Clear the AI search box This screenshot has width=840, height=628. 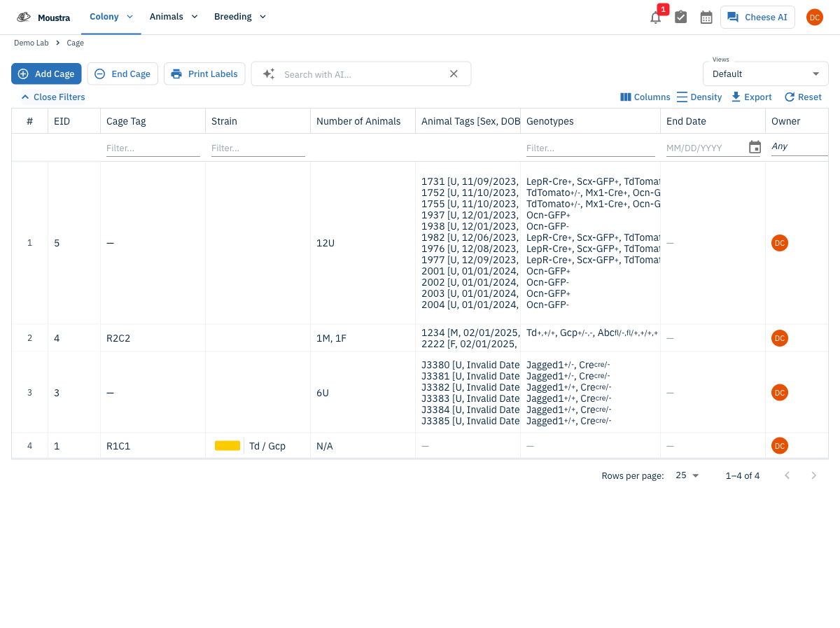point(454,74)
